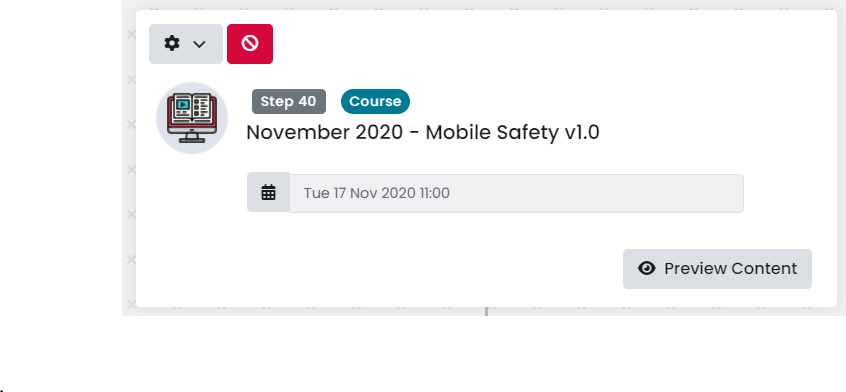This screenshot has width=846, height=392.
Task: Click the gear settings icon
Action: 172,44
